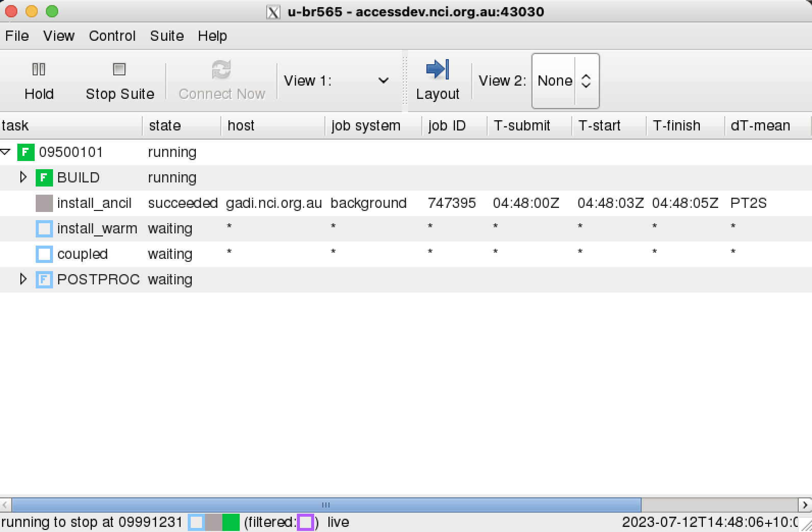Sort by the job system column header
Viewport: 812px width, 532px height.
tap(373, 125)
